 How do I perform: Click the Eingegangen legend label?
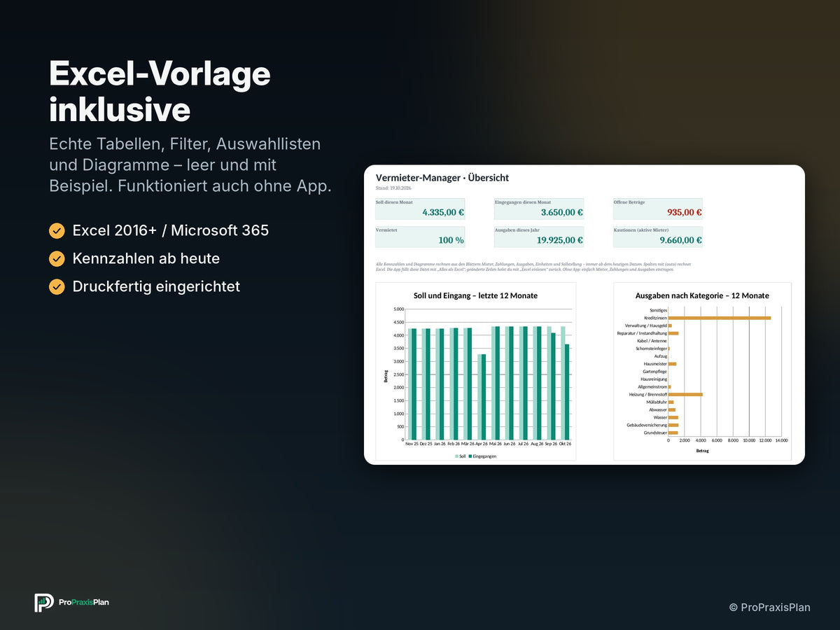pos(484,456)
